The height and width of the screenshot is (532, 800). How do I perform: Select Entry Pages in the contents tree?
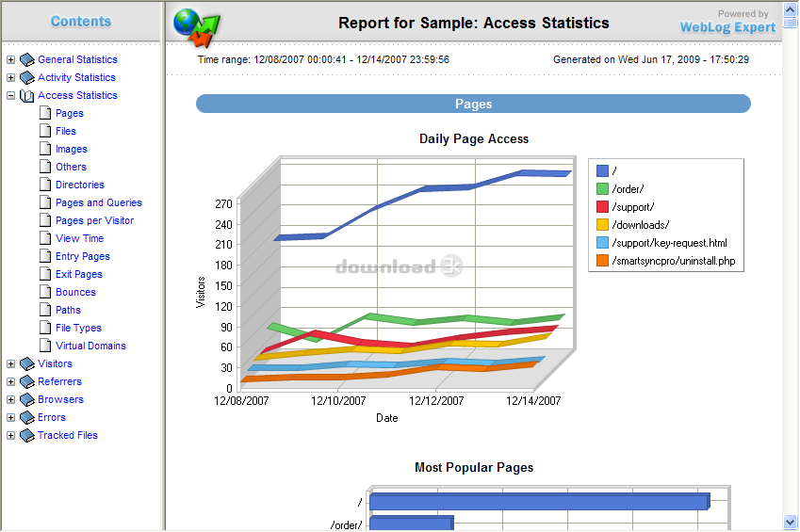[x=82, y=257]
